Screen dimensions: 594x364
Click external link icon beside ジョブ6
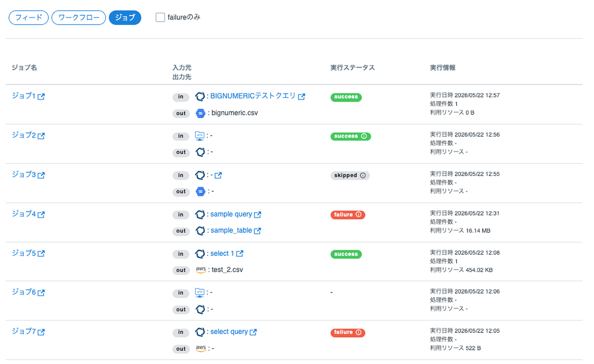pyautogui.click(x=41, y=293)
